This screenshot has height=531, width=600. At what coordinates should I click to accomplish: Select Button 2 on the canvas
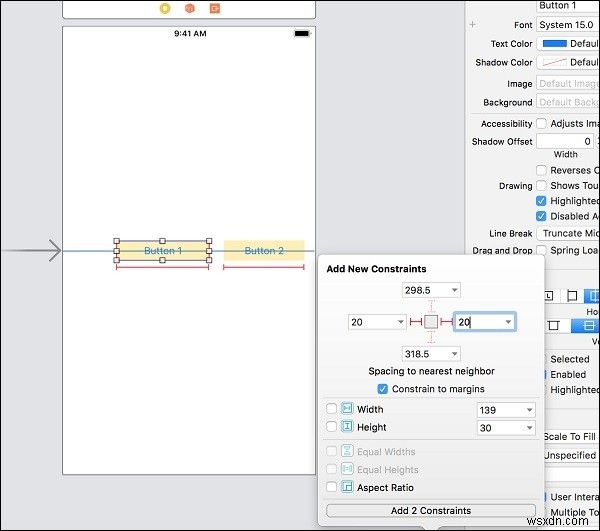click(264, 251)
